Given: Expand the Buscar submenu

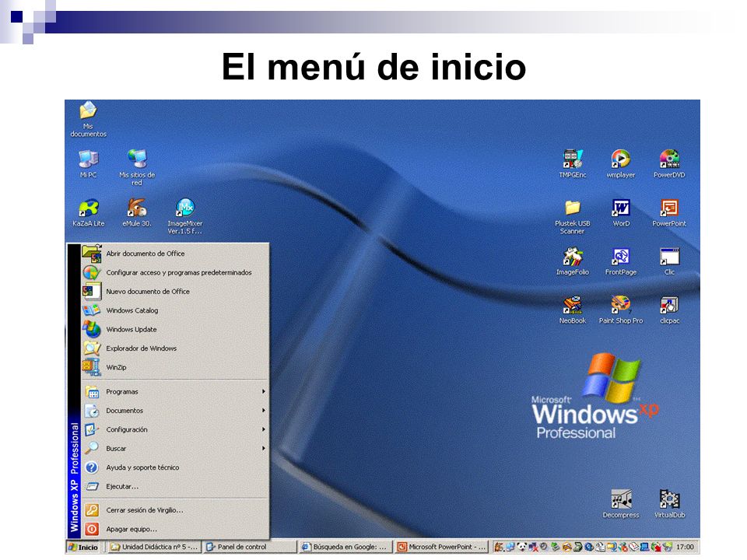Looking at the screenshot, I should coord(175,449).
